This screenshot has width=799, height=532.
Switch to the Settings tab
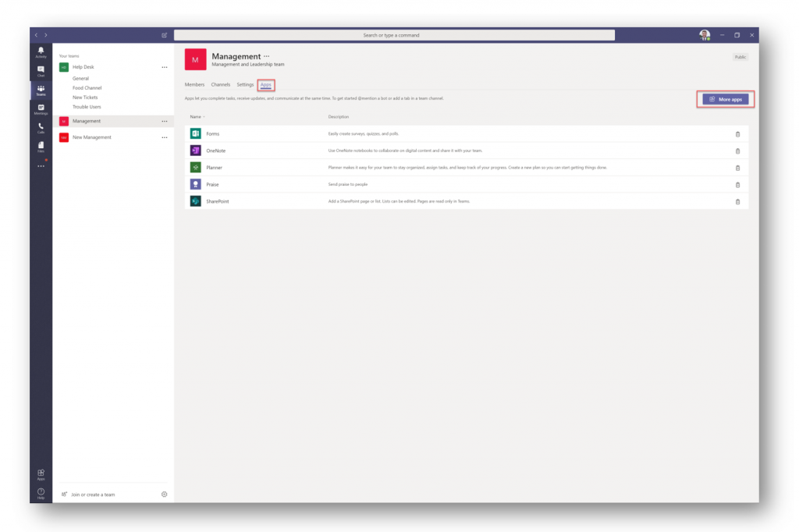click(245, 84)
